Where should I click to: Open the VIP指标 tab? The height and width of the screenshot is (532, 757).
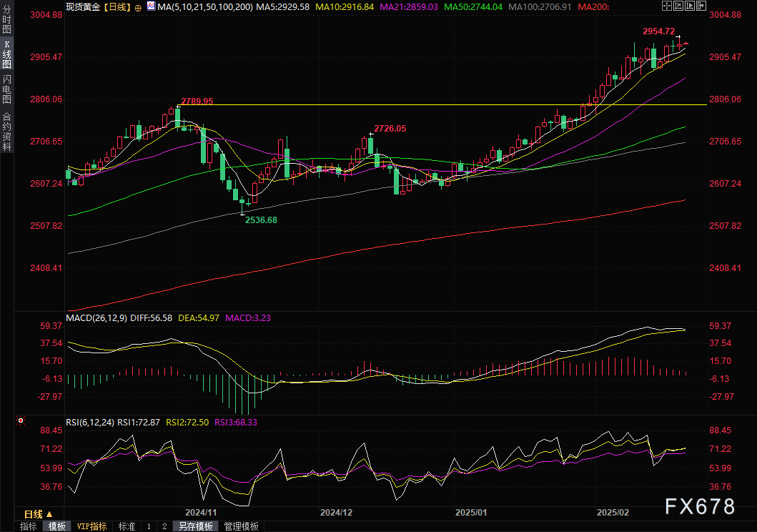(92, 526)
